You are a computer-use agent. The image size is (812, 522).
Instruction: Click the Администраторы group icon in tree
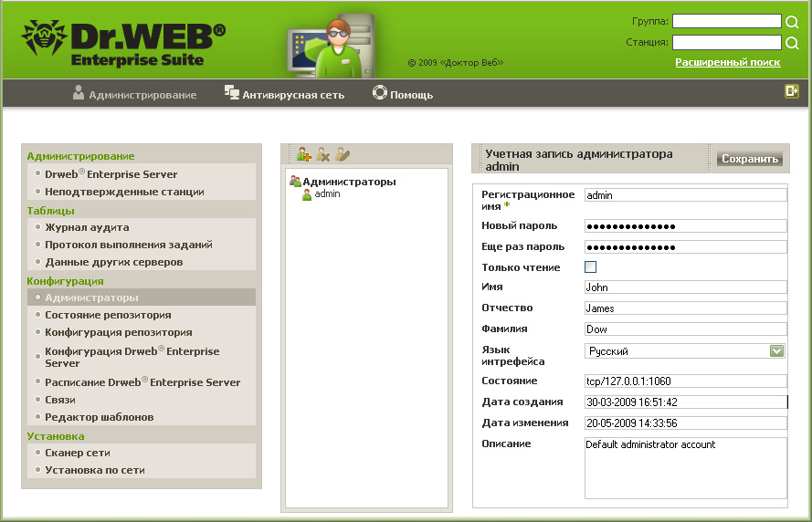tap(295, 181)
